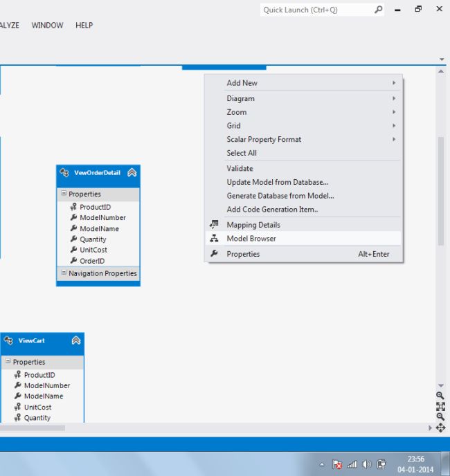Choose Properties in the context menu
This screenshot has width=450, height=476.
coord(303,254)
